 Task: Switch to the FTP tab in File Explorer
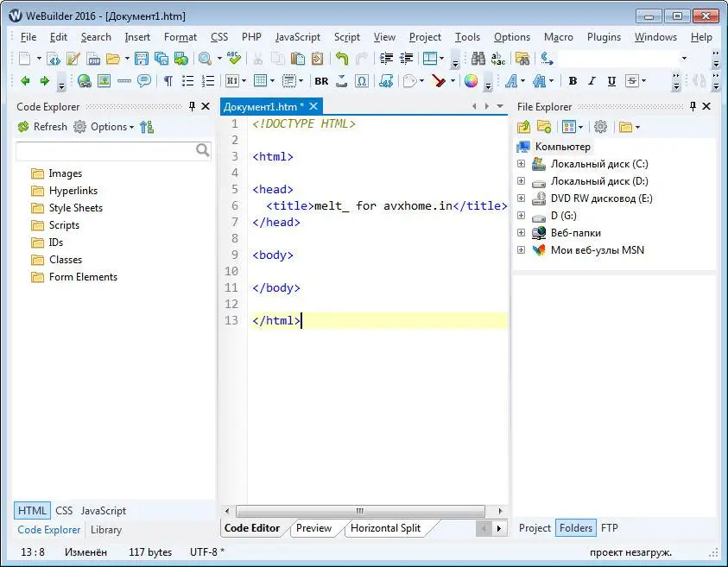609,528
